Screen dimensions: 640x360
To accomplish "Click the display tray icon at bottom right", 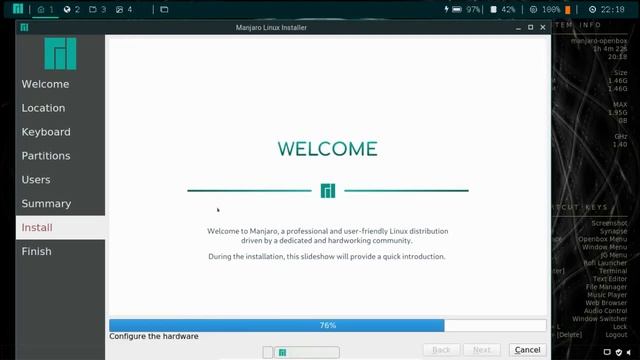I will [607, 352].
